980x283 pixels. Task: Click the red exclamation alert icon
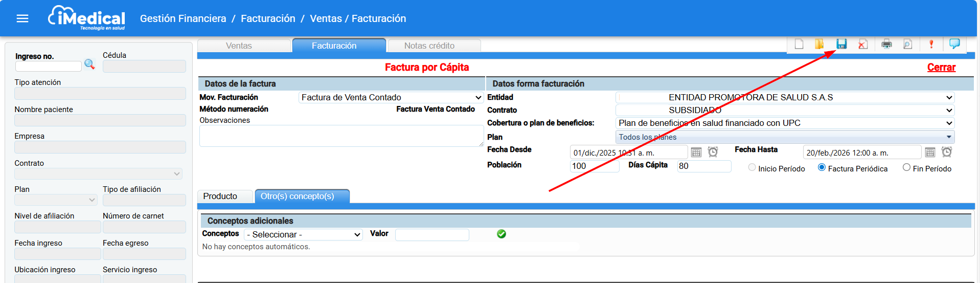pyautogui.click(x=931, y=44)
